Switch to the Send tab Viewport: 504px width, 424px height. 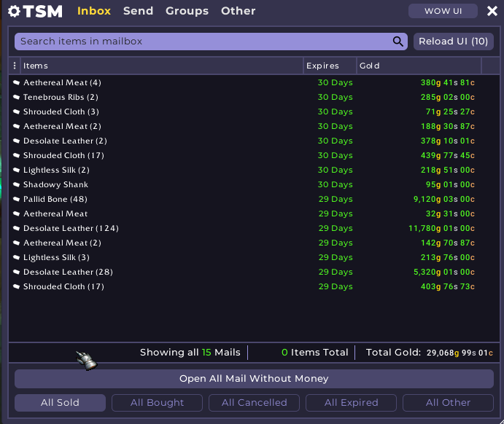138,11
